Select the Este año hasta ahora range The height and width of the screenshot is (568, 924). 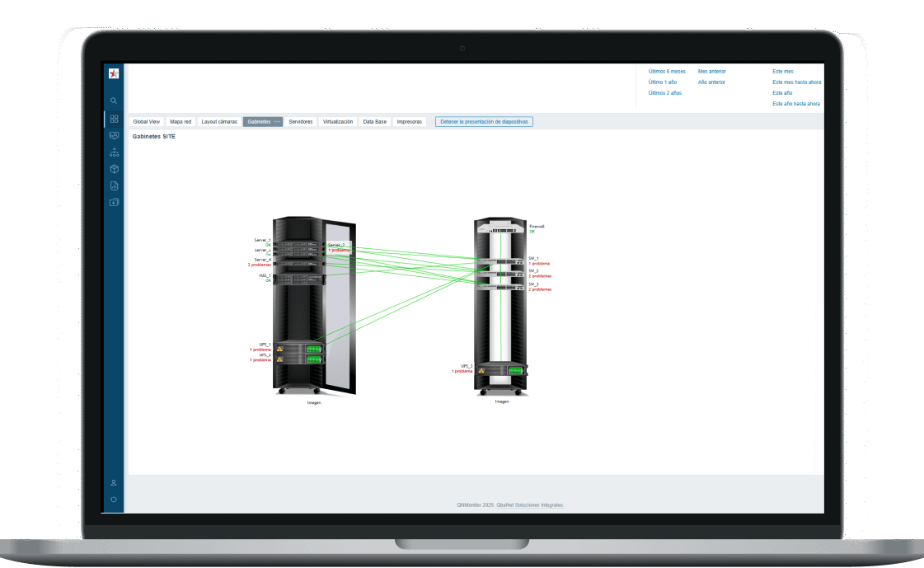795,104
